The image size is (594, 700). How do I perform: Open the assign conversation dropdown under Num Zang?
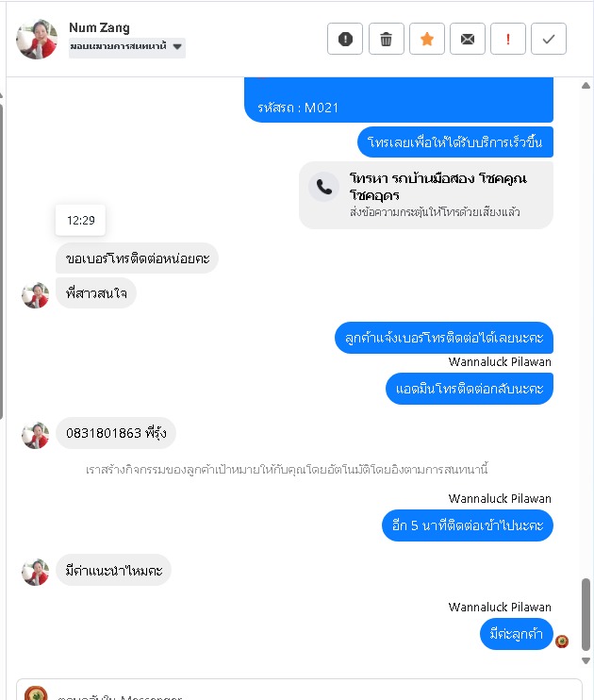126,47
